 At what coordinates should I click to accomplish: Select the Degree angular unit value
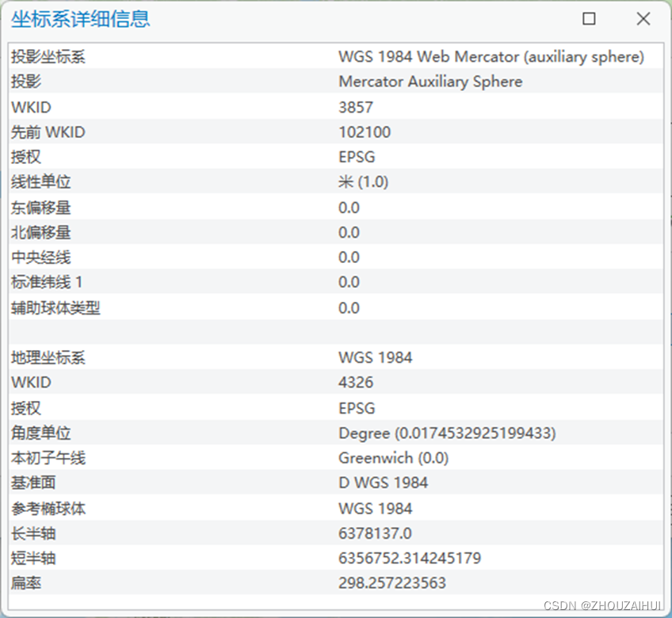pos(447,433)
